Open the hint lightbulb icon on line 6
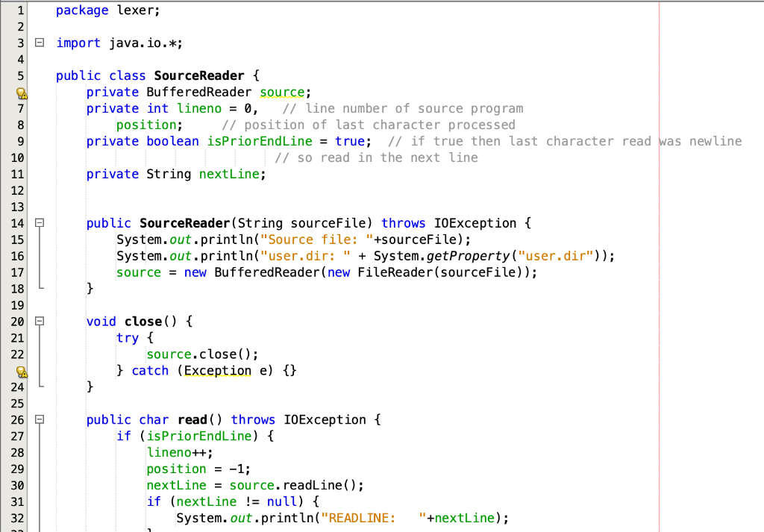 (x=21, y=92)
